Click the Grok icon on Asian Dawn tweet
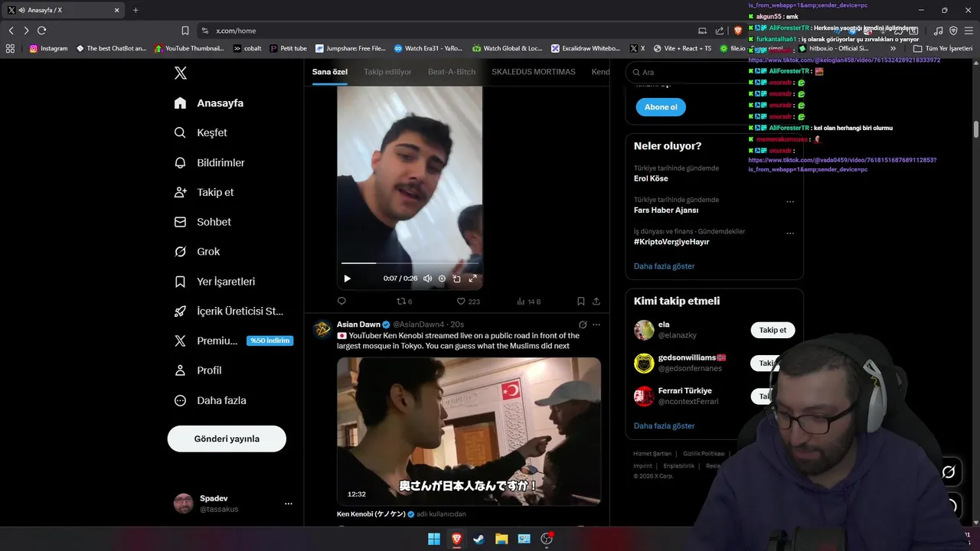 [x=583, y=324]
